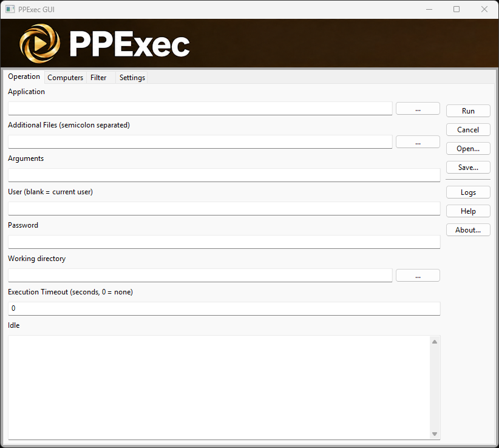The height and width of the screenshot is (448, 499).
Task: Click the User text field
Action: 224,209
